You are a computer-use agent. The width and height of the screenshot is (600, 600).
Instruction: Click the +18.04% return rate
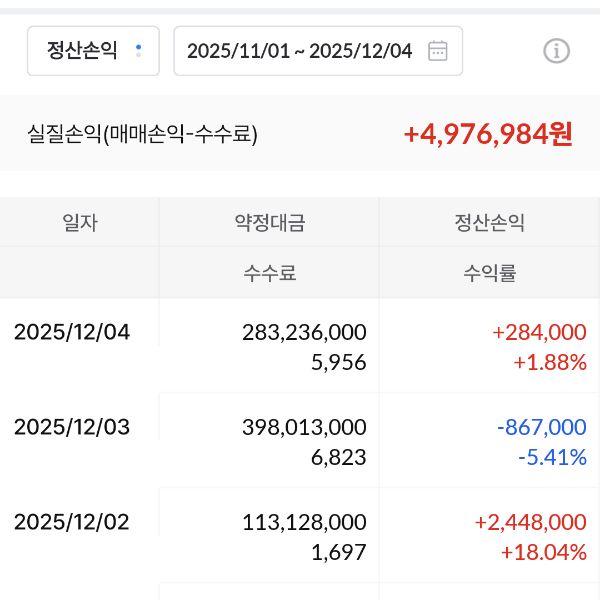(x=543, y=552)
